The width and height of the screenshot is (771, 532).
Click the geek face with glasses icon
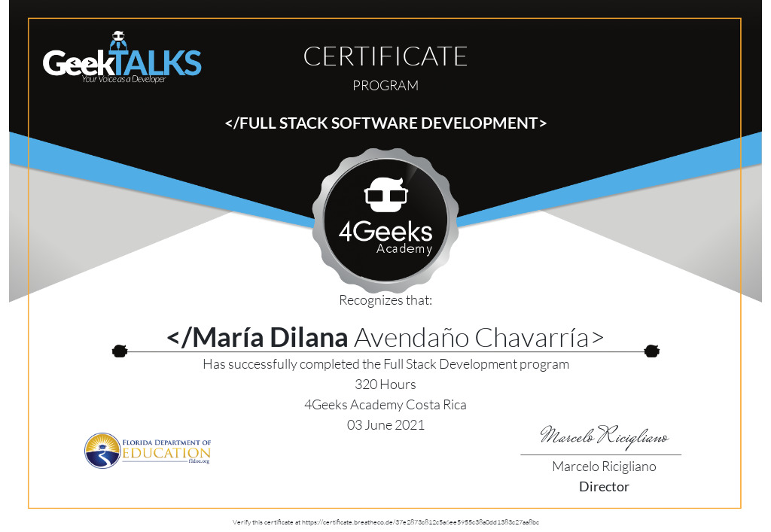click(x=385, y=194)
